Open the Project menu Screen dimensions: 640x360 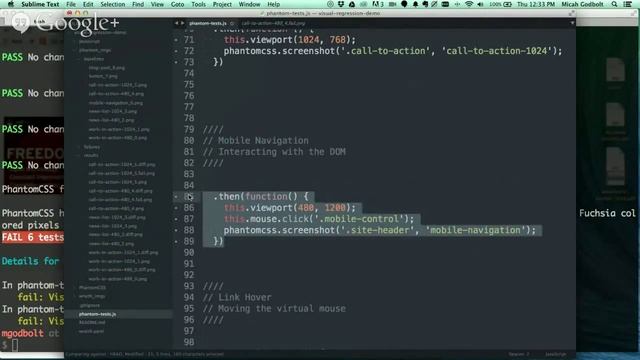coord(222,4)
